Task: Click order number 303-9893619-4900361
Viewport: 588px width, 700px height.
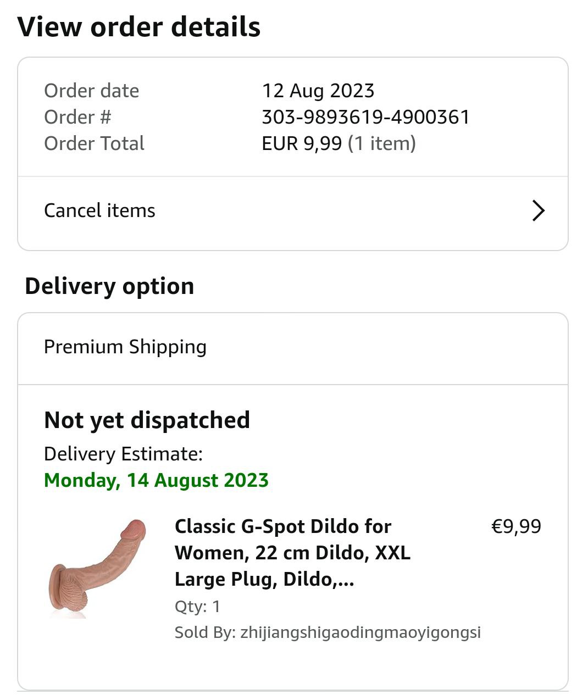Action: coord(365,117)
